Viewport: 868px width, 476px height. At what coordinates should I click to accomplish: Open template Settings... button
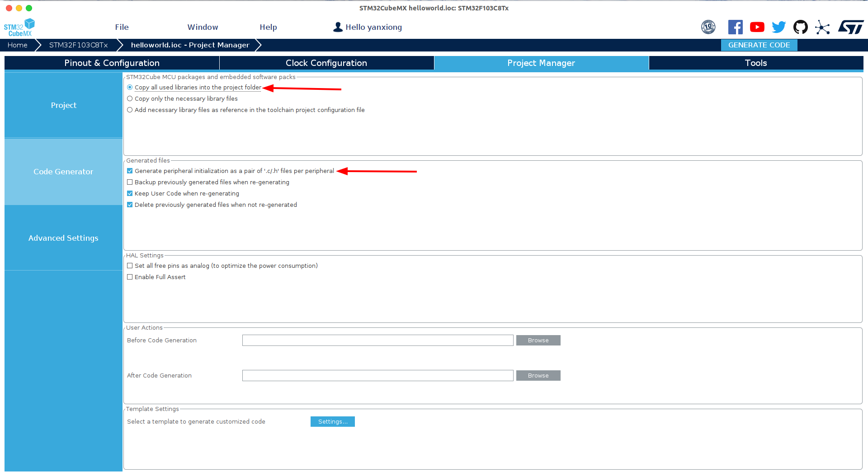click(x=333, y=421)
